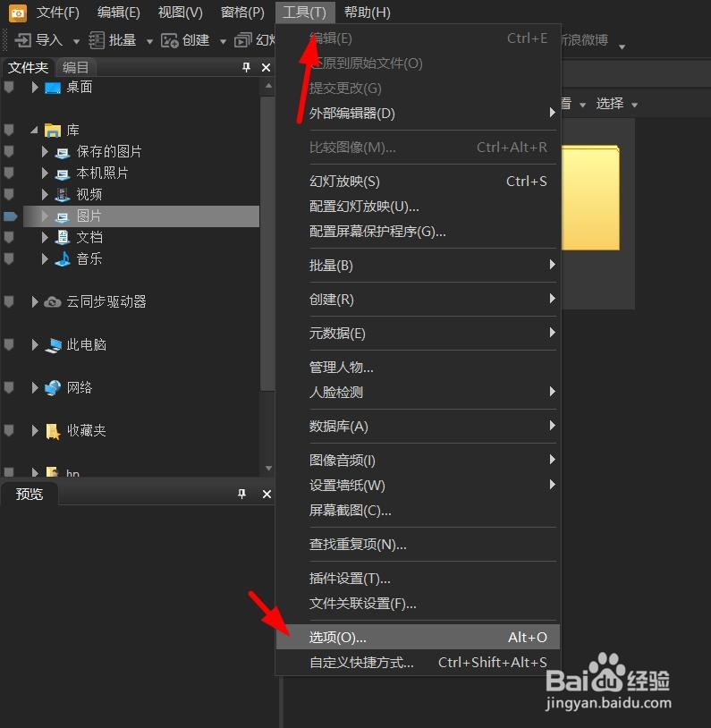Image resolution: width=711 pixels, height=728 pixels.
Task: Click the orange app logo icon
Action: coord(18,13)
